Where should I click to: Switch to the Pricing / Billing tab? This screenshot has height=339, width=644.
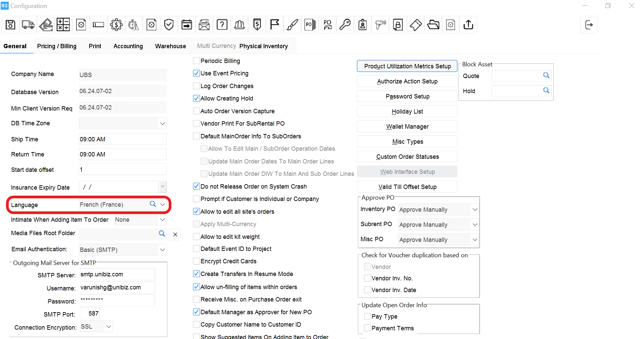click(57, 46)
